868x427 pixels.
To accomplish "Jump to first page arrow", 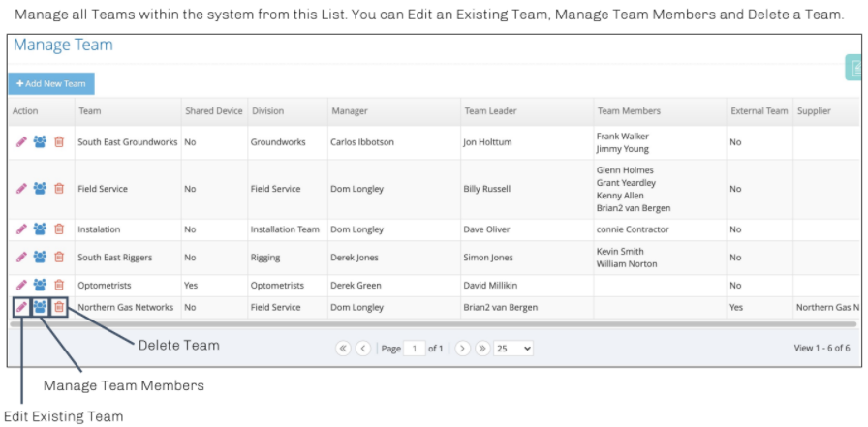I will coord(343,349).
